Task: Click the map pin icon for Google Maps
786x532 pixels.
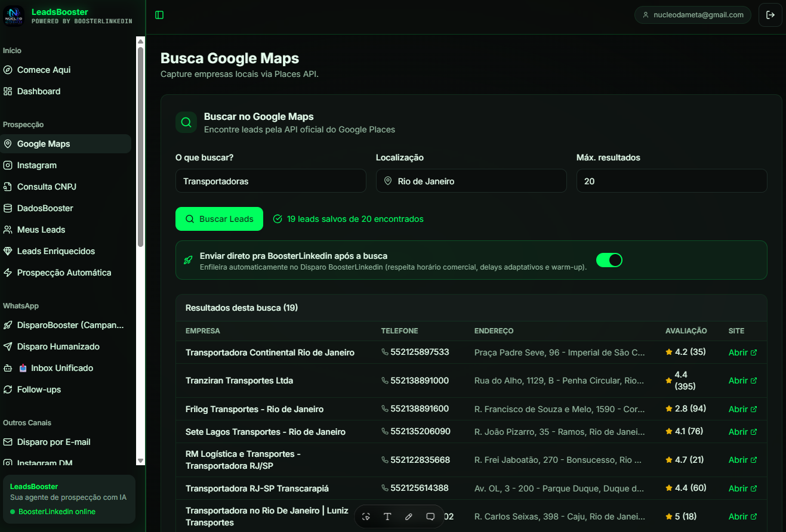Action: (x=8, y=144)
